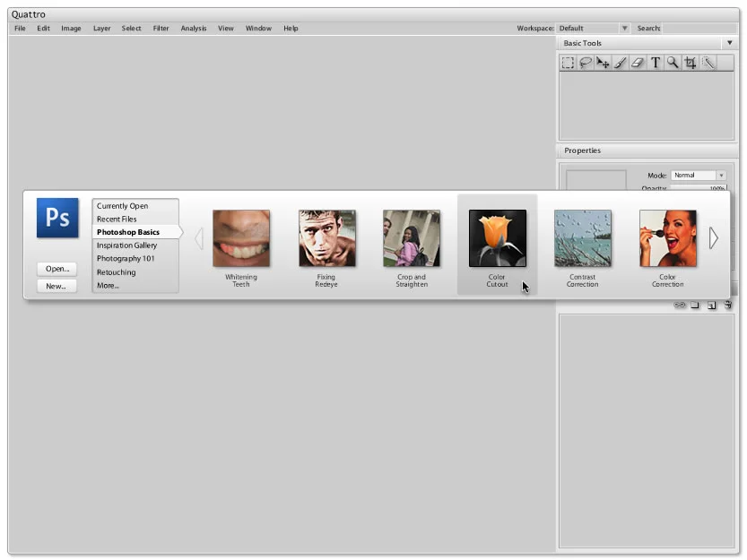
Task: Open the View menu
Action: click(x=226, y=29)
